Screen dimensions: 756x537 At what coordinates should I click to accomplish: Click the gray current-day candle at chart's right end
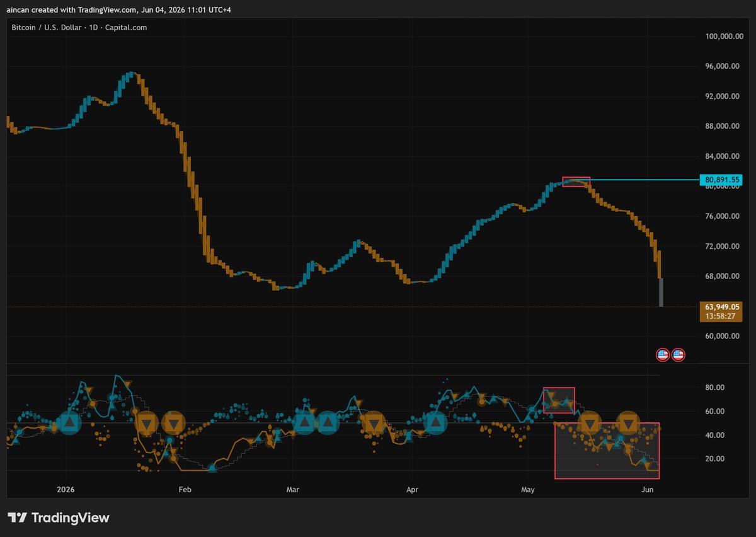click(x=661, y=292)
